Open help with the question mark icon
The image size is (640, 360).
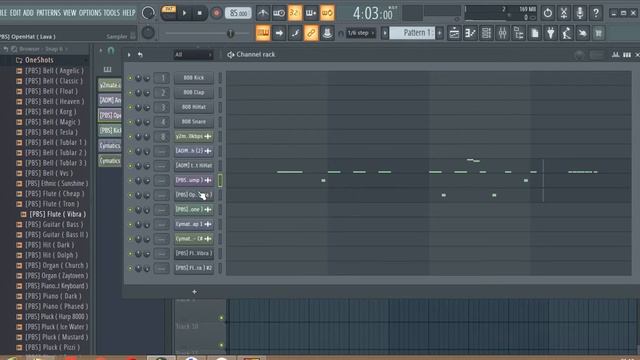coord(596,13)
